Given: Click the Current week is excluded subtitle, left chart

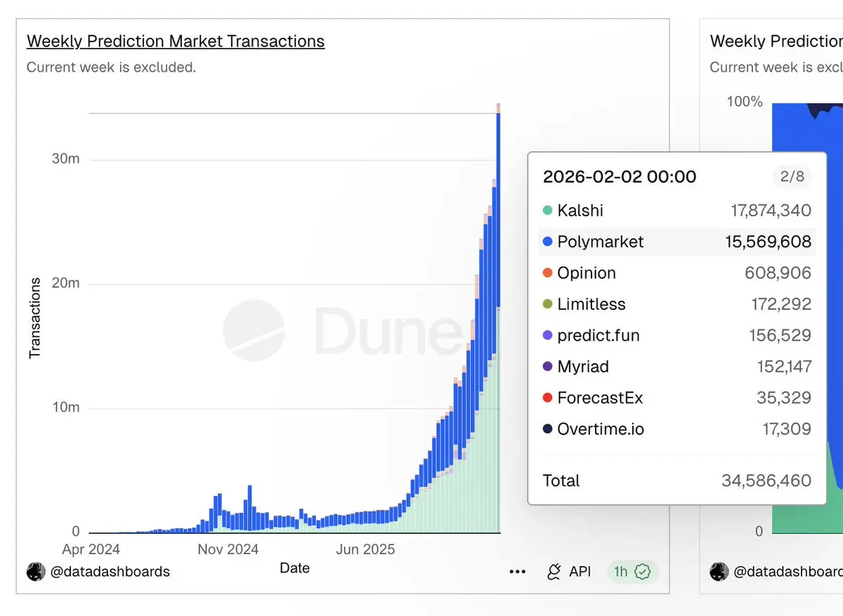Looking at the screenshot, I should tap(111, 67).
